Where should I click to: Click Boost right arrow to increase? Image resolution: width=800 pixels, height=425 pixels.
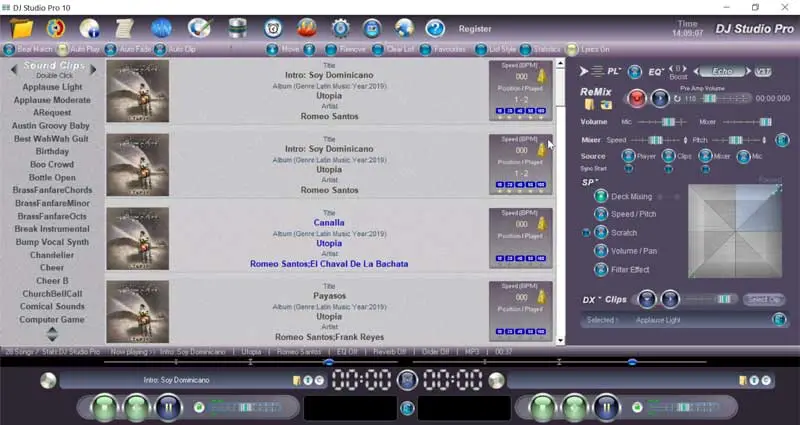pyautogui.click(x=684, y=68)
